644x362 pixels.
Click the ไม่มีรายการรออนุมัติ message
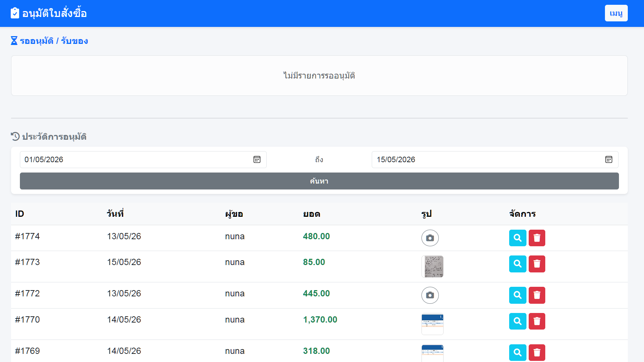click(x=319, y=76)
